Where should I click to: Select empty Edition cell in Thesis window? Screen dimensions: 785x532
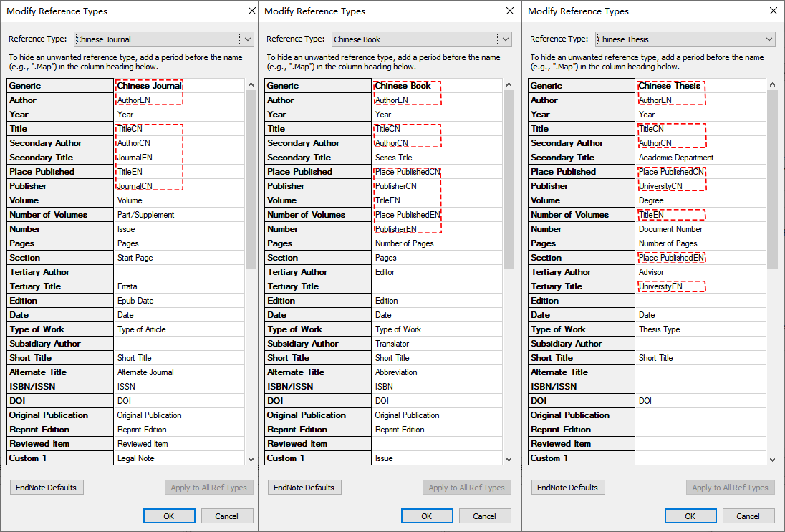point(701,301)
